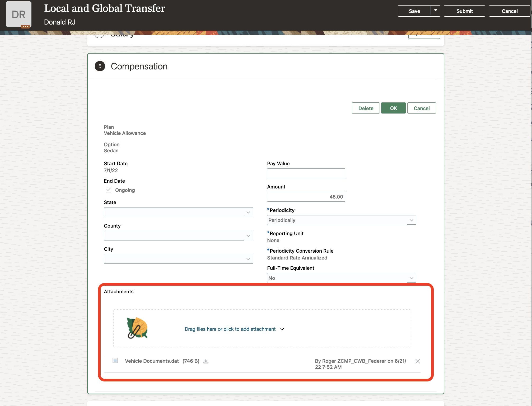Screen dimensions: 532x406
Task: Click the Submit button in header
Action: (464, 11)
